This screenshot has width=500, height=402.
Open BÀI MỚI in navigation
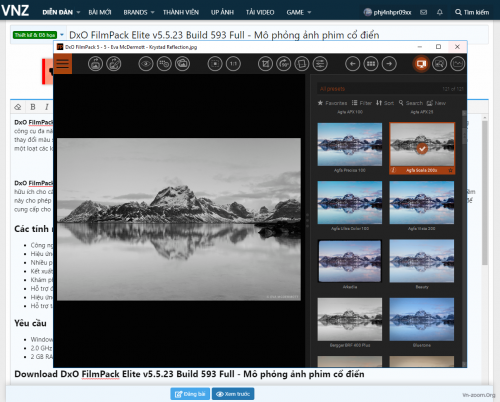100,12
